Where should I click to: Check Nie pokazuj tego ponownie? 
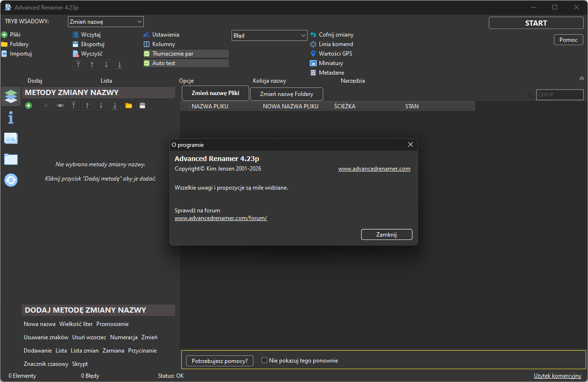pyautogui.click(x=264, y=361)
